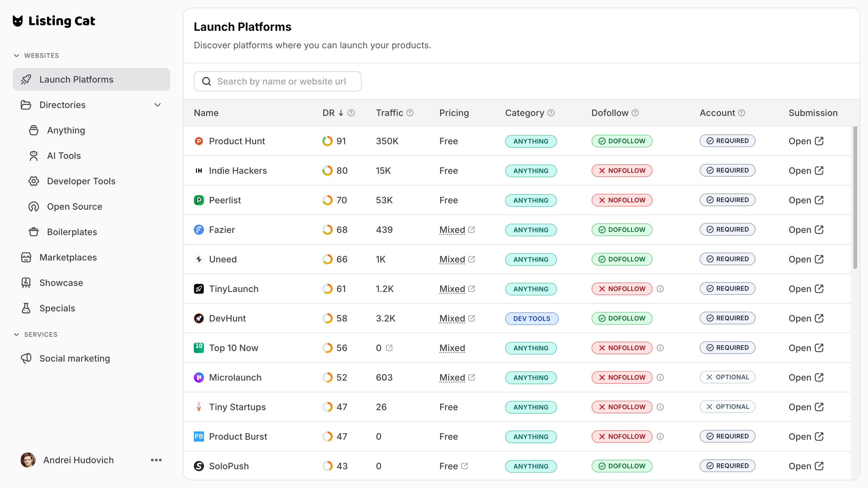Click the Top 10 Now traffic link icon
Image resolution: width=868 pixels, height=488 pixels.
point(389,348)
